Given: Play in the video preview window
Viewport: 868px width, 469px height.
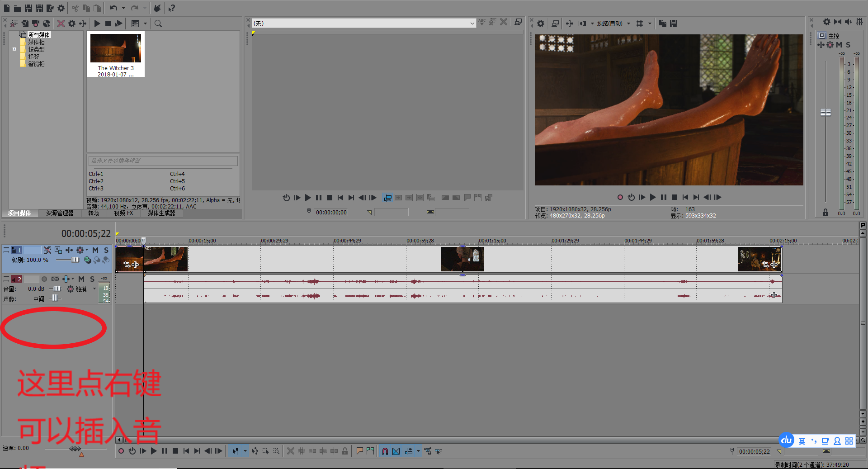Looking at the screenshot, I should tap(653, 197).
